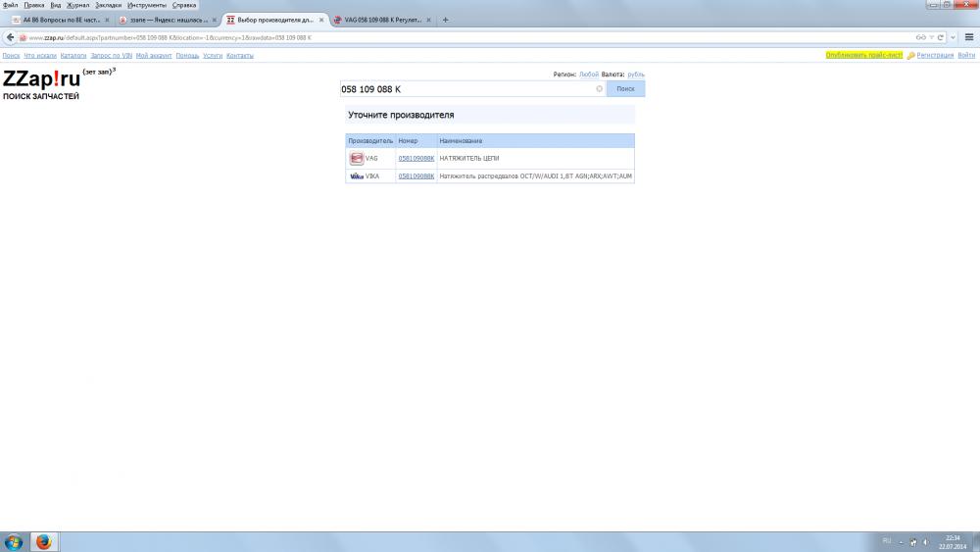The height and width of the screenshot is (552, 980).
Task: Close the 'Выбор производителя' tab
Action: point(320,20)
